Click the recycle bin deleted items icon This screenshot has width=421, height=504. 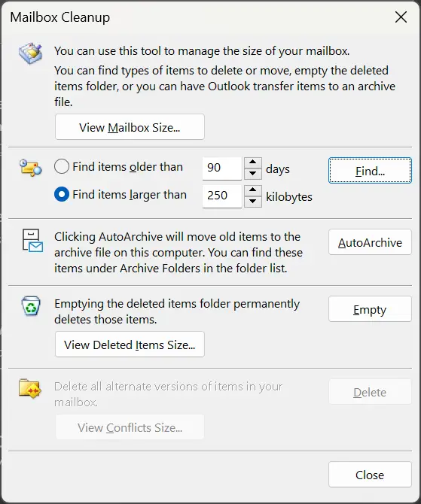click(x=31, y=306)
